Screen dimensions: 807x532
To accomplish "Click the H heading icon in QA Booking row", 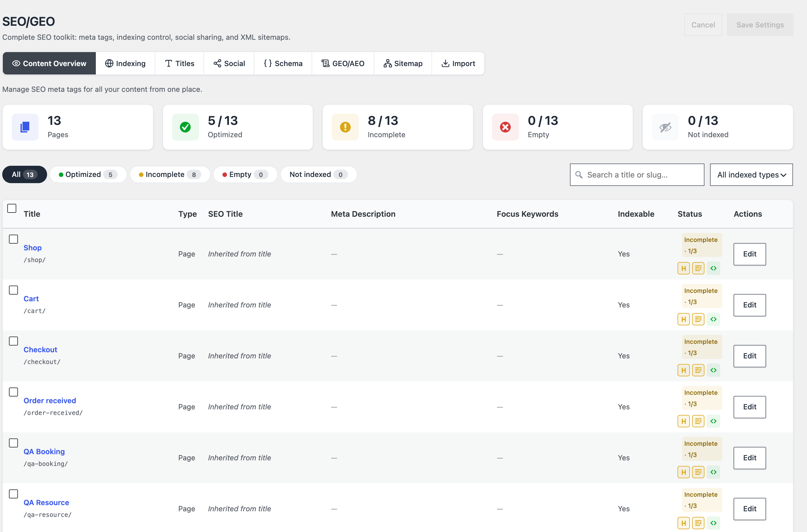I will pyautogui.click(x=683, y=472).
